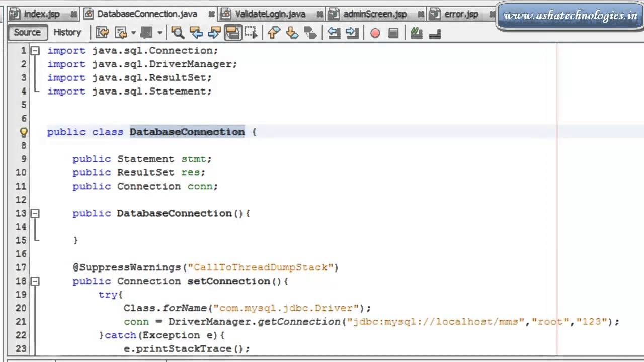Click line number 5 in gutter
This screenshot has width=644, height=362.
point(23,105)
